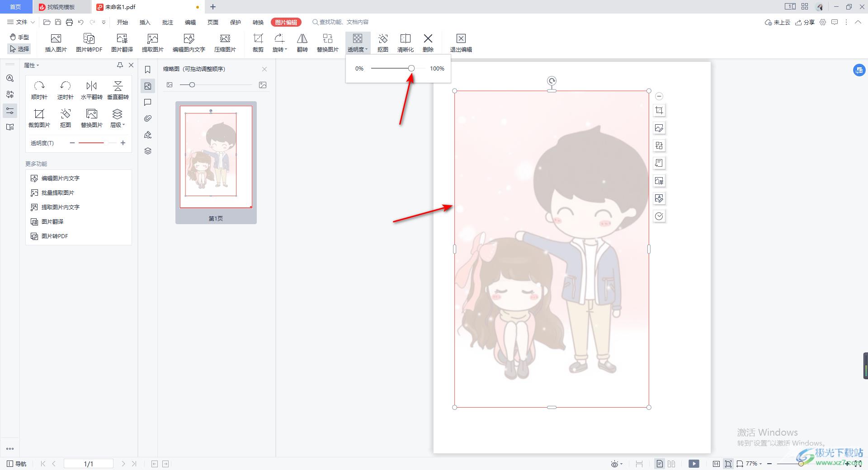Select the Image Translate (图片翻译) ribbon tool
Viewport: 868px width, 470px height.
(122, 43)
